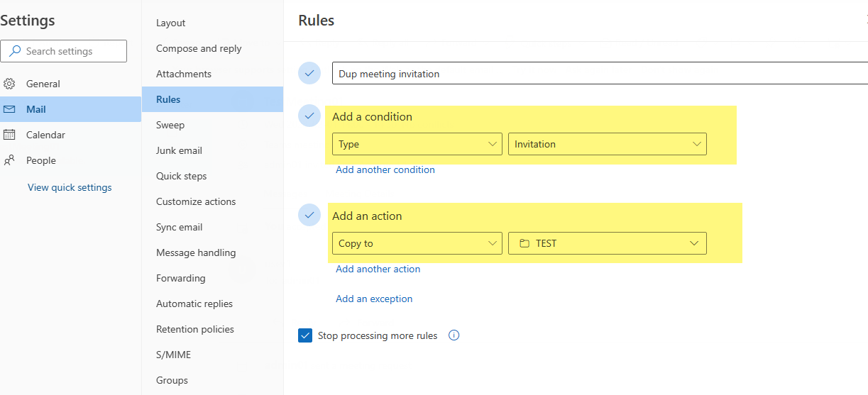Viewport: 868px width, 395px height.
Task: Click Add another condition link
Action: point(385,169)
